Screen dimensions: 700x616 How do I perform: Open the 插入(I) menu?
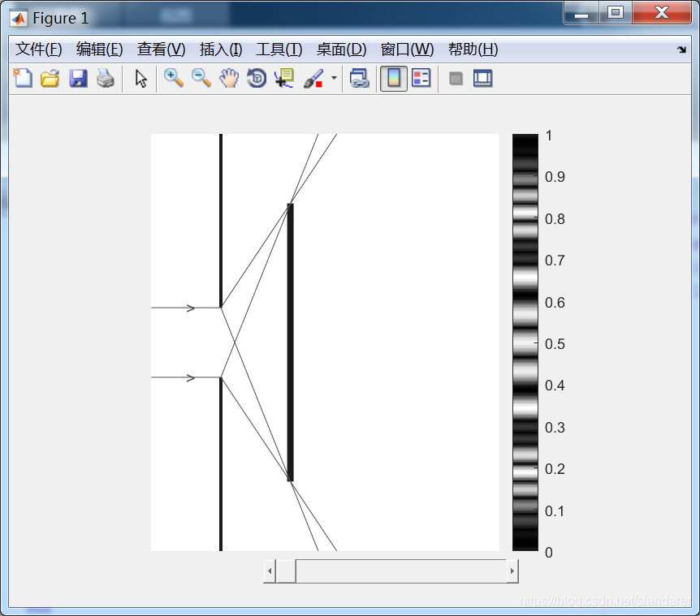221,50
